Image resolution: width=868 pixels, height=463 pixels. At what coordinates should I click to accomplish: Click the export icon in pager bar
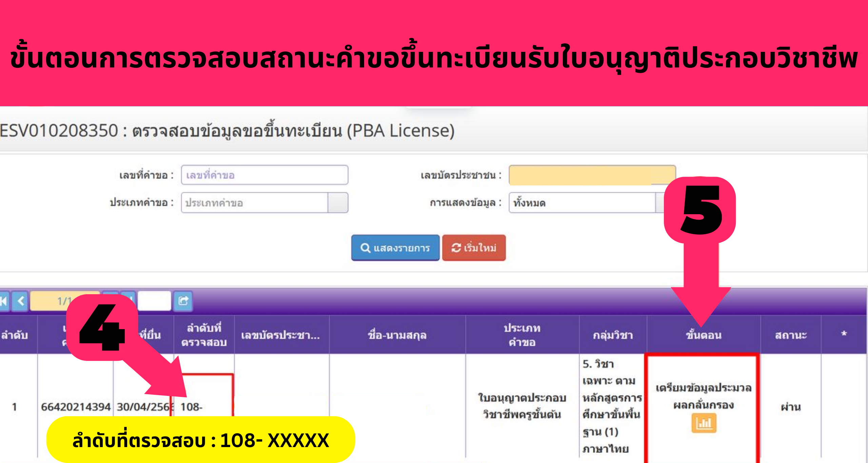pyautogui.click(x=183, y=301)
